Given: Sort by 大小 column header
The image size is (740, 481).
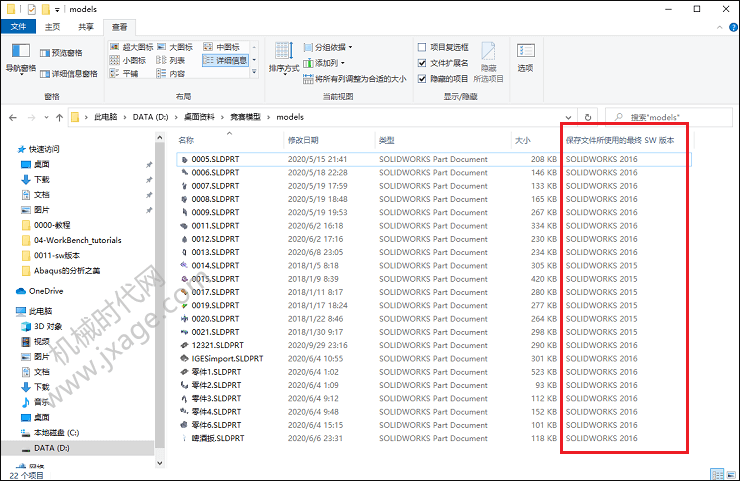Looking at the screenshot, I should (536, 140).
